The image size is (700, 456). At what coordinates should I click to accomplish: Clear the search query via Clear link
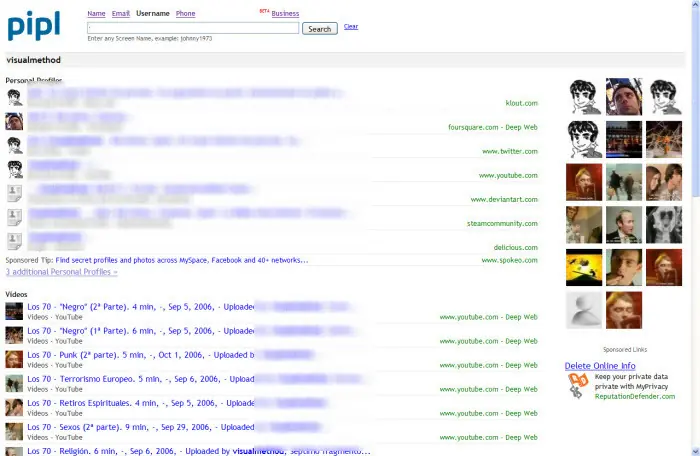click(351, 26)
